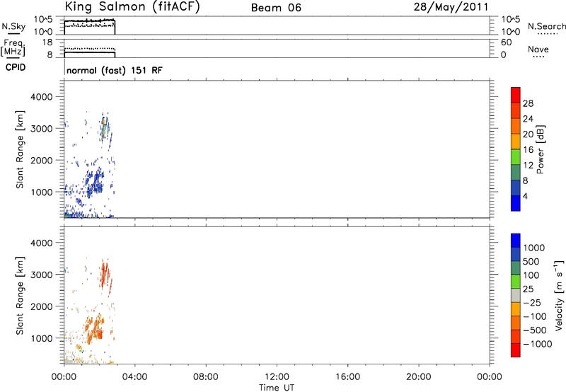Select the 08:00 time tick label
This screenshot has width=566, height=392.
click(x=206, y=377)
